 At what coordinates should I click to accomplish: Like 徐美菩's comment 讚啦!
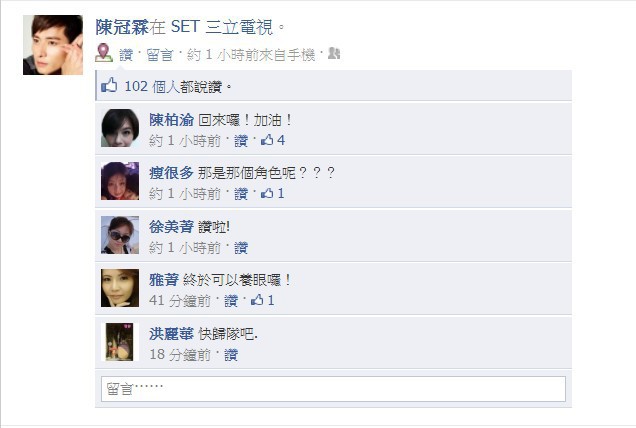(241, 247)
